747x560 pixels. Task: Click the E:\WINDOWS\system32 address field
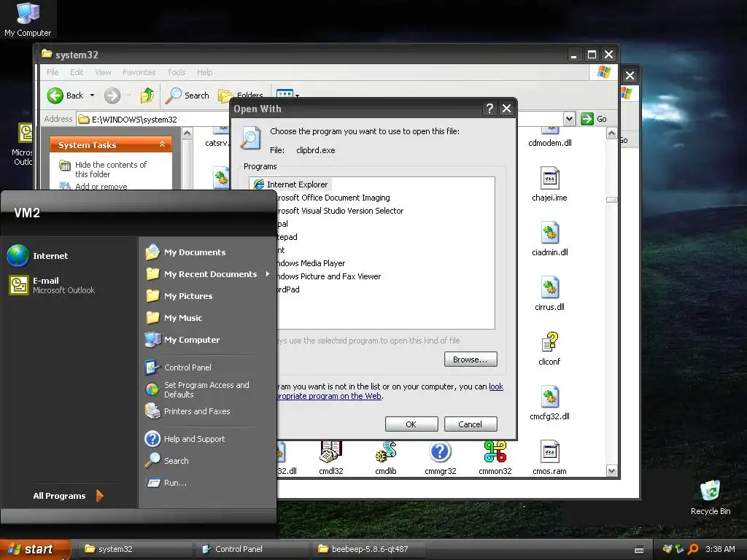pyautogui.click(x=152, y=119)
